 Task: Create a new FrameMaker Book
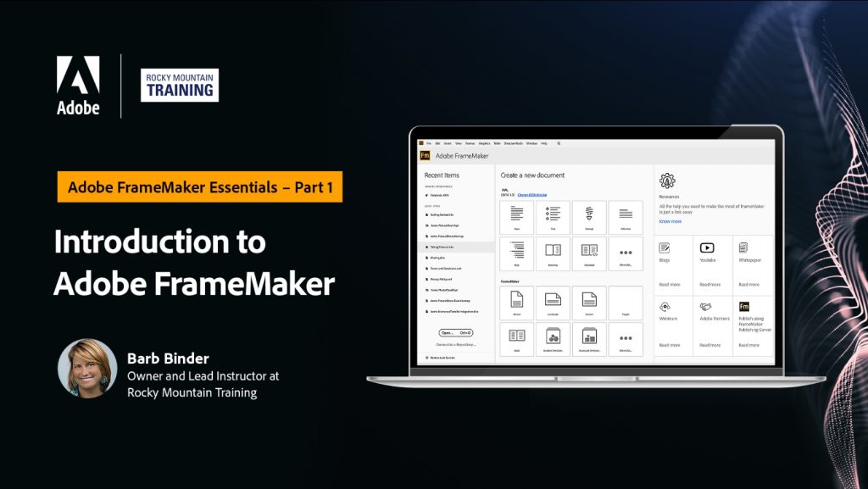tap(516, 339)
